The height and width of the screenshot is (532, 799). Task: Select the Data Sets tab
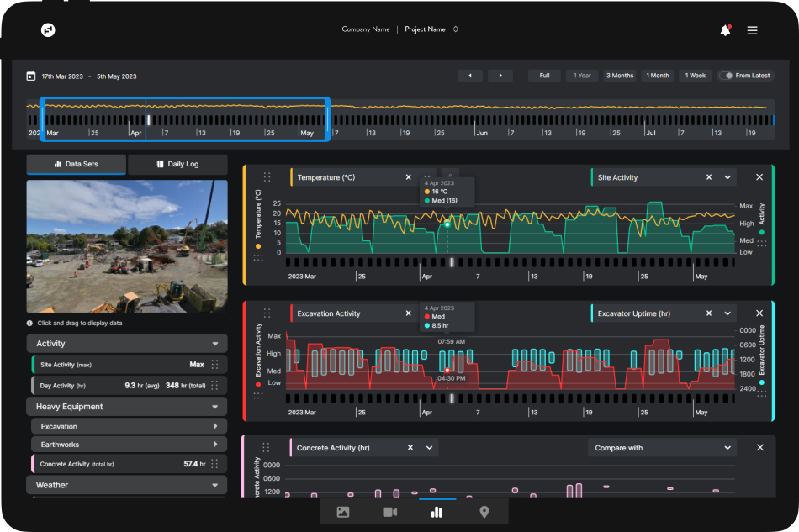pos(76,164)
